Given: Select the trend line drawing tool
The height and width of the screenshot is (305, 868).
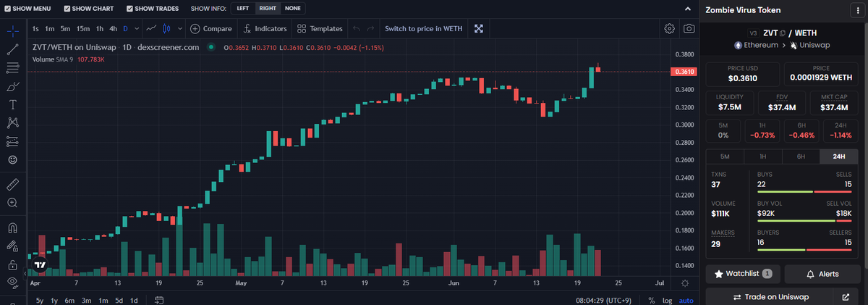Looking at the screenshot, I should (x=12, y=50).
